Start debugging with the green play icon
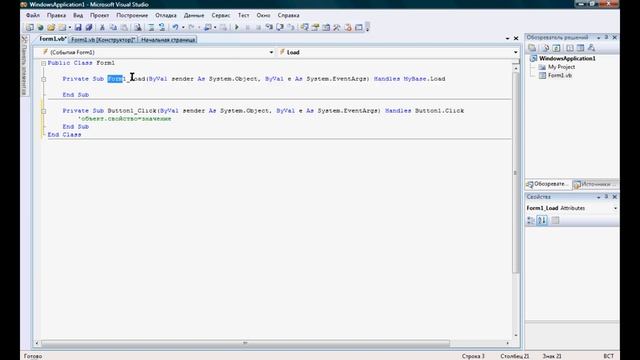The image size is (640, 360). coord(236,27)
